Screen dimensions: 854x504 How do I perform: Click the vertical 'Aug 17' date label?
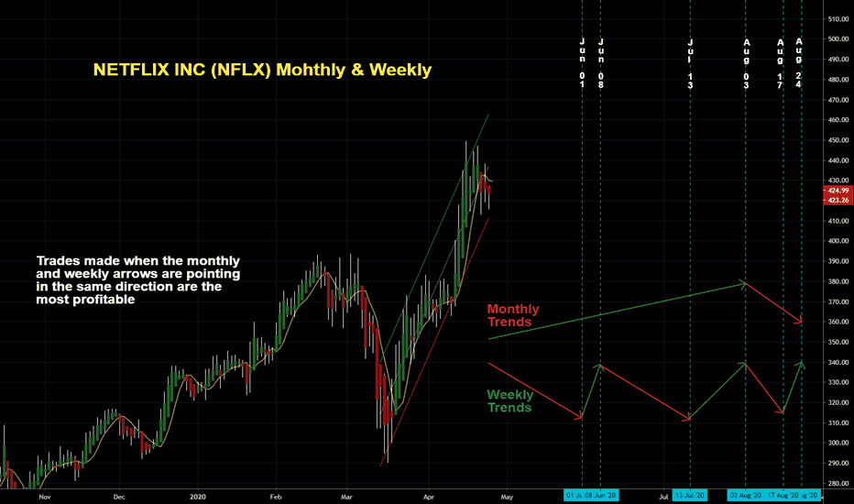point(780,64)
